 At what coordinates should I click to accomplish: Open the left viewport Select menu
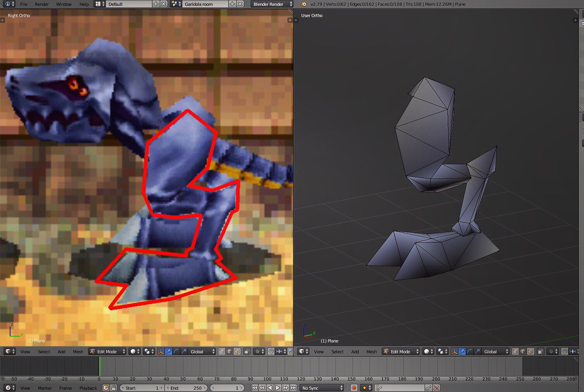[44, 352]
